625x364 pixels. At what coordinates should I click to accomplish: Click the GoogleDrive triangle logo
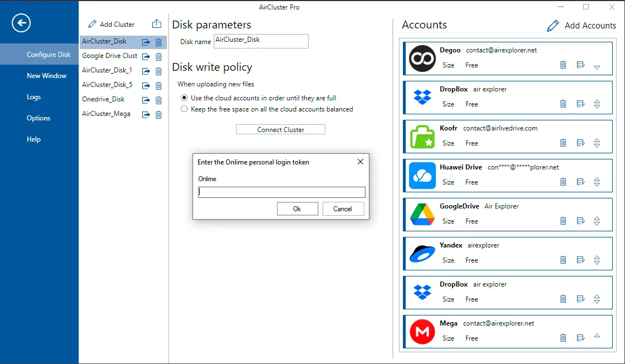(x=422, y=214)
